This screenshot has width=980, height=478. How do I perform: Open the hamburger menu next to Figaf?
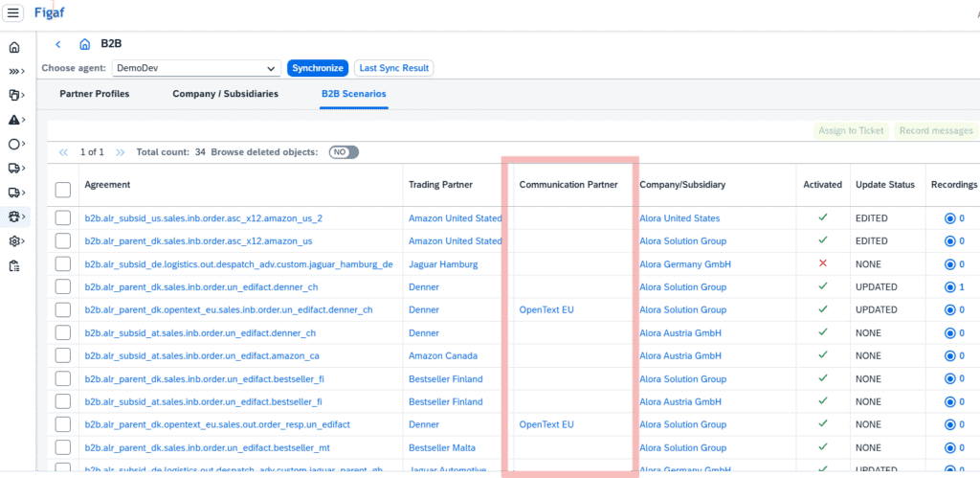(x=13, y=12)
